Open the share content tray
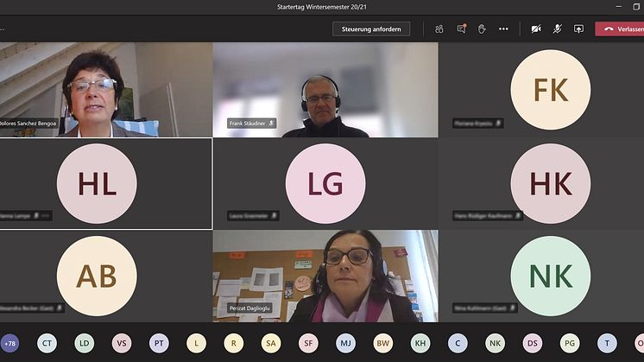 tap(578, 29)
